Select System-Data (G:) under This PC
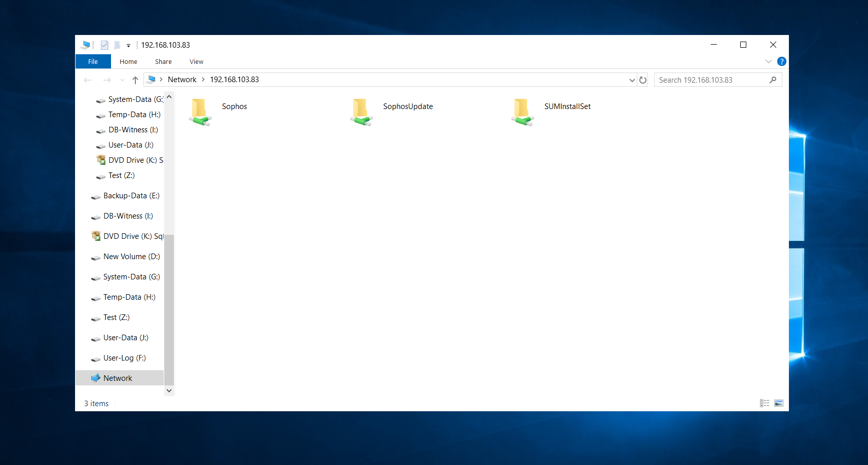868x465 pixels. coord(129,99)
